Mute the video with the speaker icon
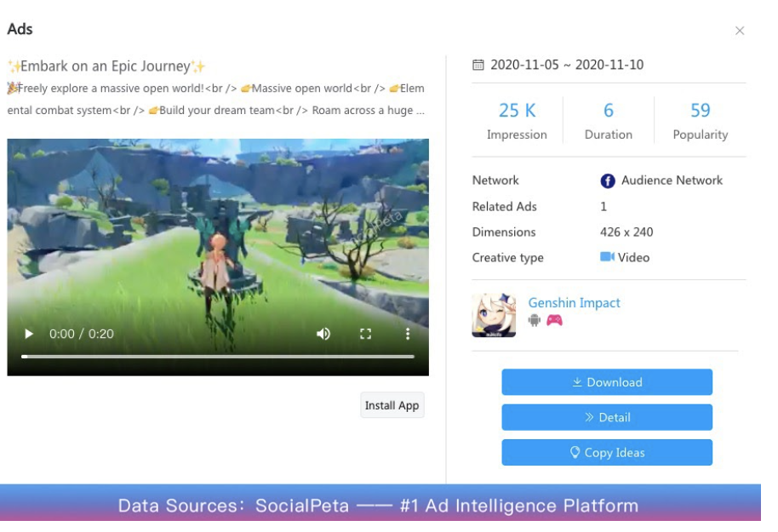778x532 pixels. (323, 334)
